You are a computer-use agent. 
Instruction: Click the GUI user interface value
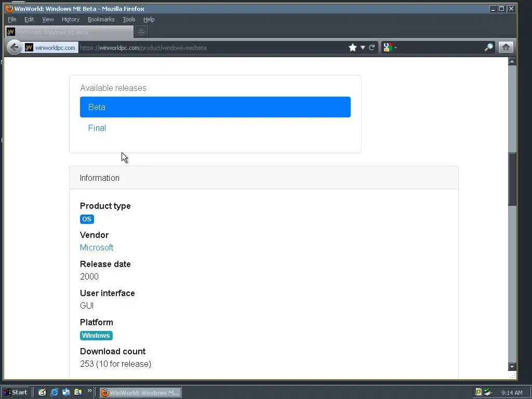(x=87, y=305)
